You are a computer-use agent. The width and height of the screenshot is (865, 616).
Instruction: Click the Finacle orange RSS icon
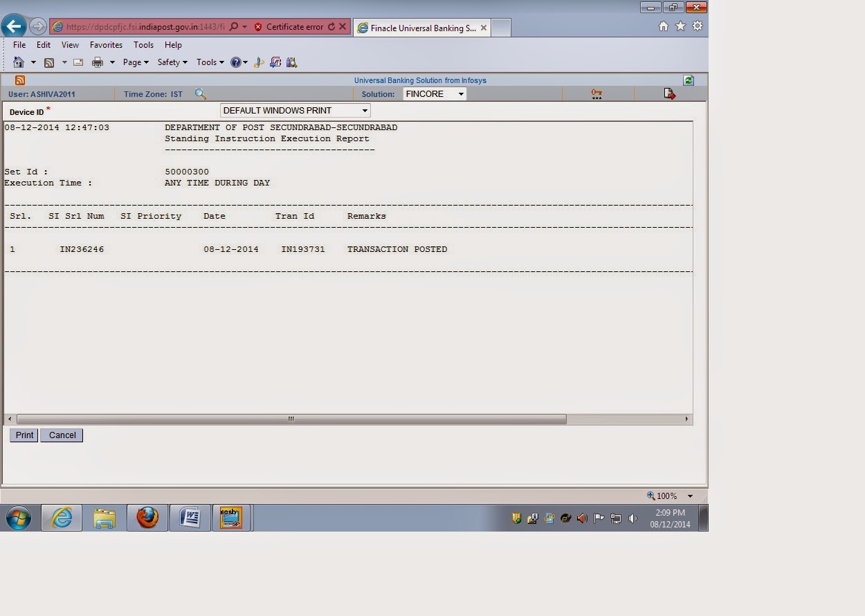(x=20, y=80)
